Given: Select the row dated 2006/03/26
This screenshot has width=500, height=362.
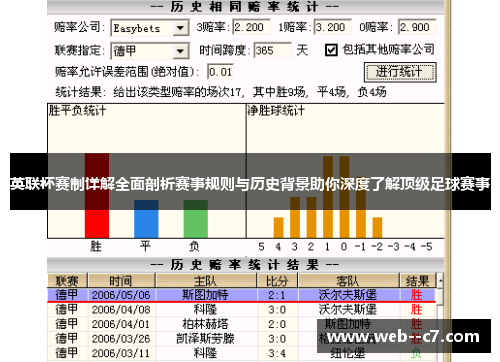Looking at the screenshot, I should [241, 339].
